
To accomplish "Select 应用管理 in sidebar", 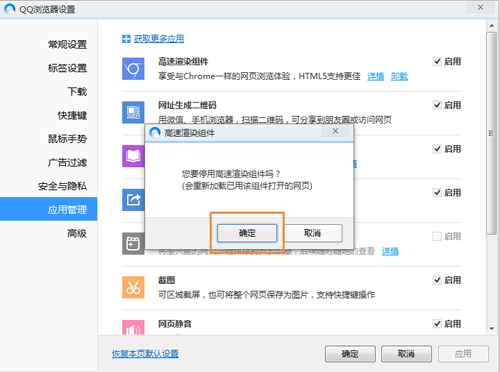I will tap(49, 209).
